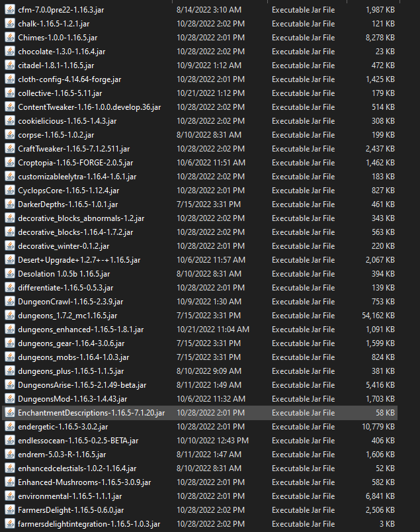Select the decorative_winter jar file icon
This screenshot has height=532, width=420.
click(x=10, y=246)
